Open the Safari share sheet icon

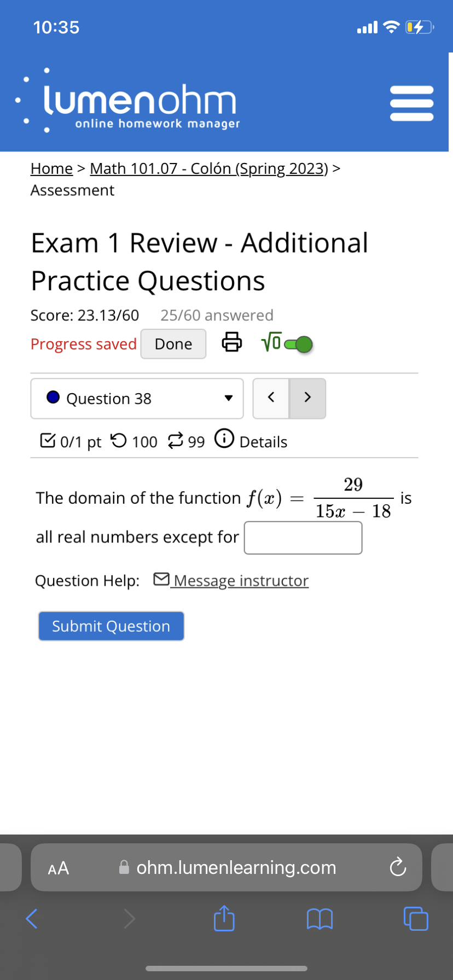coord(224,919)
